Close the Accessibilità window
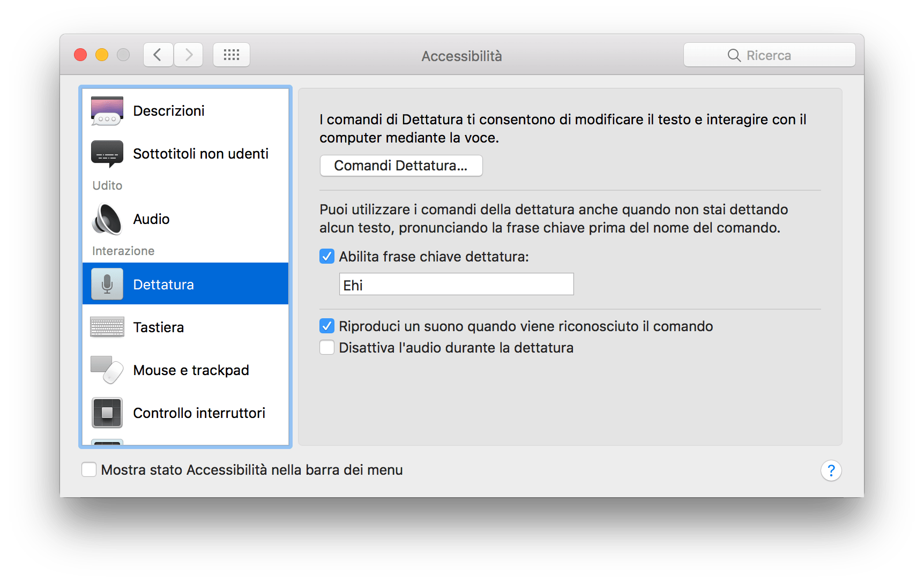 coord(80,55)
